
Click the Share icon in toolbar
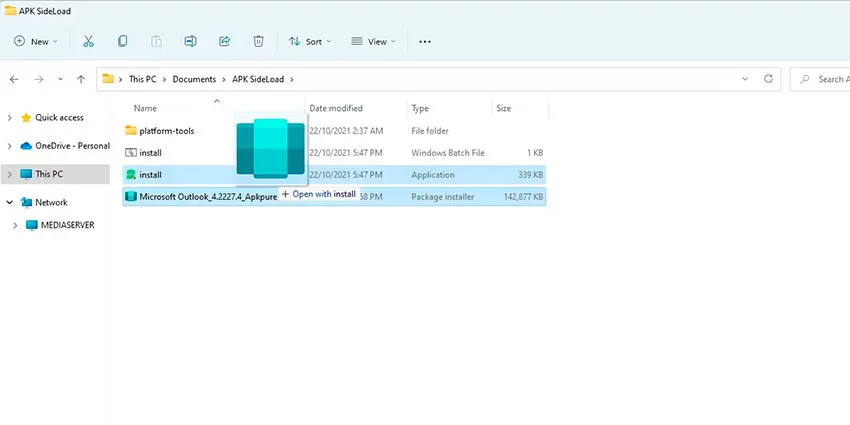[x=224, y=41]
